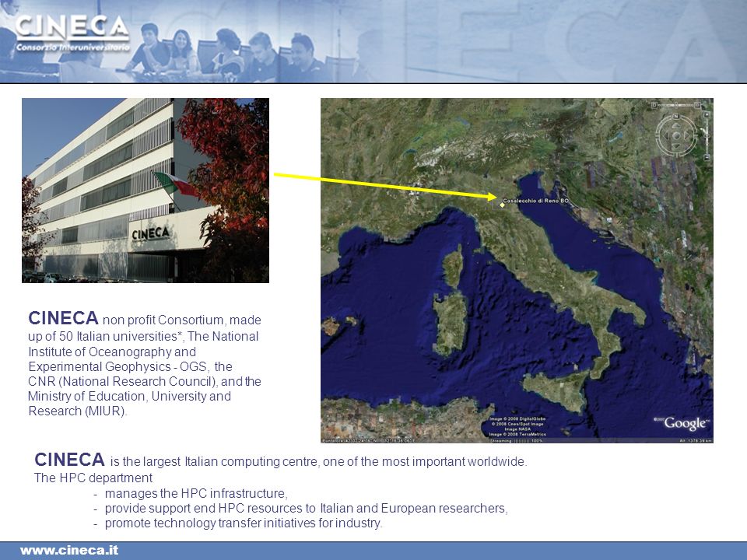Pan the map down with navigation arrow
Screen dimensions: 747x560
(676, 146)
